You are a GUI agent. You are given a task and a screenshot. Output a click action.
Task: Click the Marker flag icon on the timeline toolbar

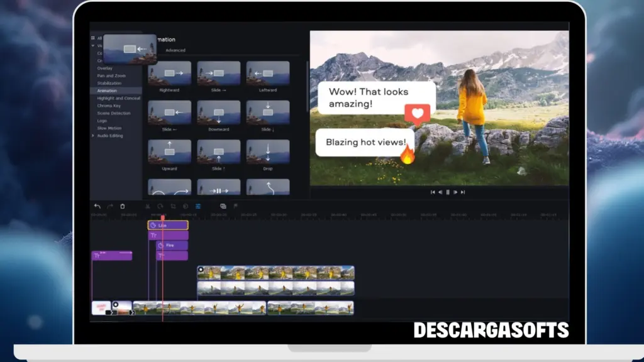(236, 206)
